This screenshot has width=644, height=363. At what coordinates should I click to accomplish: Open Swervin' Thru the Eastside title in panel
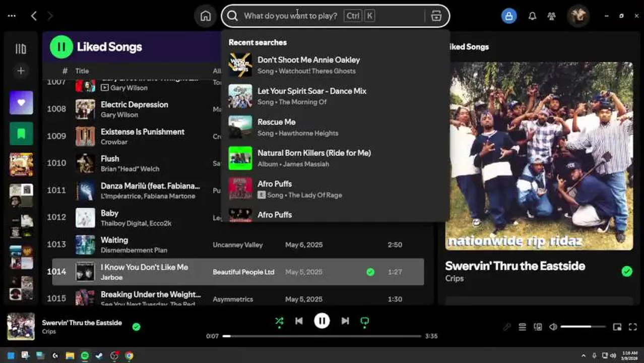(515, 266)
